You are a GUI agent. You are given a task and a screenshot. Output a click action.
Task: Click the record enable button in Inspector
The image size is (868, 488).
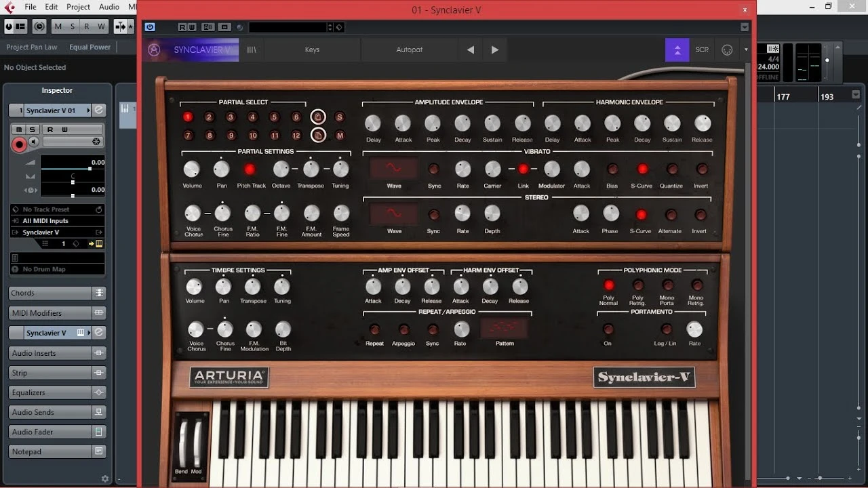(x=19, y=144)
